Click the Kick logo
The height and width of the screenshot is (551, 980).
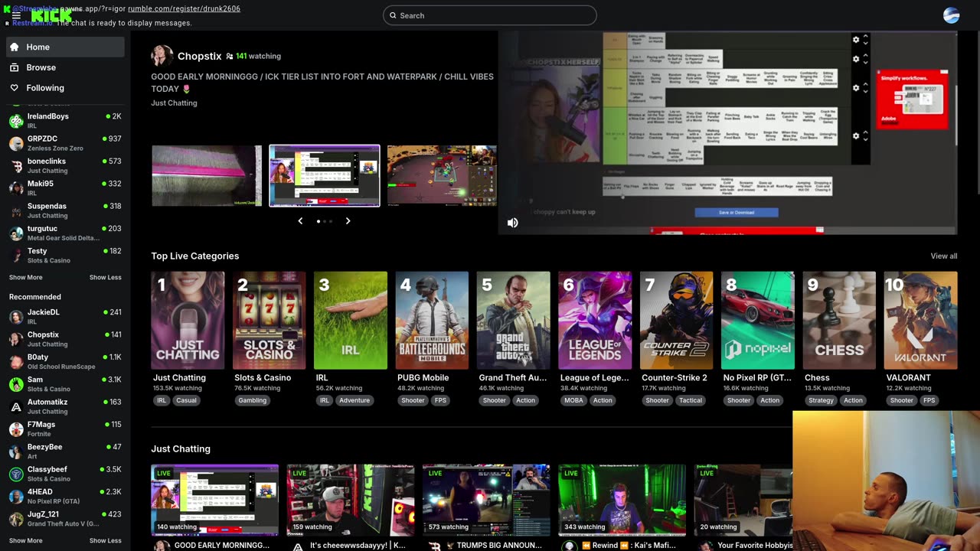51,15
